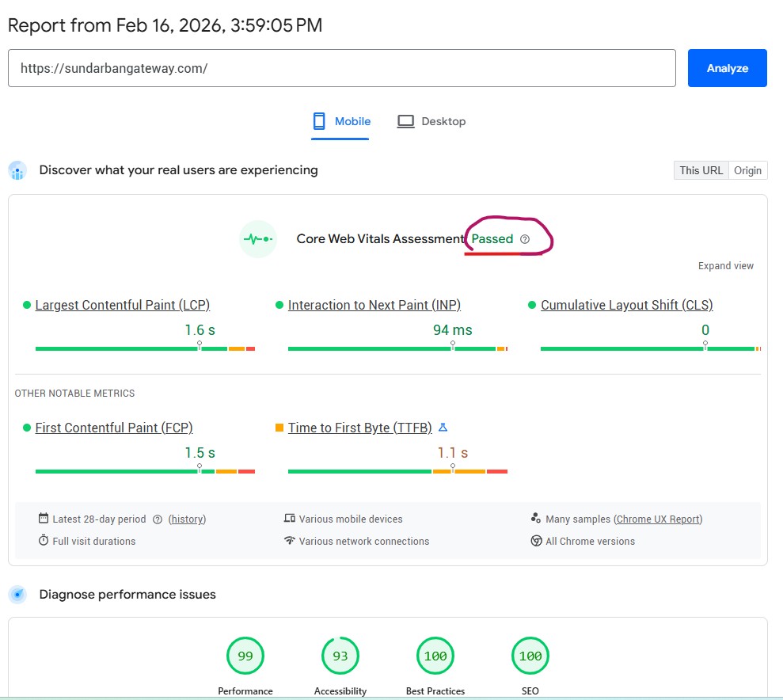The width and height of the screenshot is (783, 700).
Task: Switch to the Desktop tab
Action: (x=431, y=122)
